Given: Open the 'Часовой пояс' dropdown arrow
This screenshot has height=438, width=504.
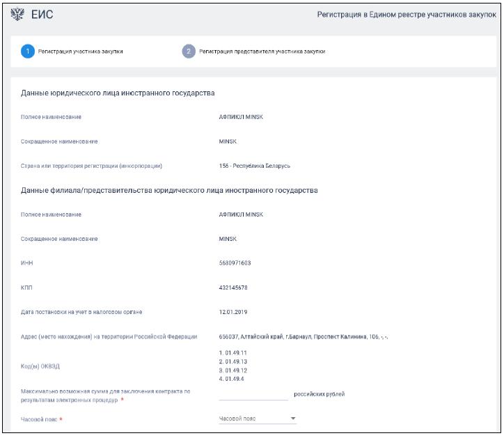Looking at the screenshot, I should click(293, 419).
